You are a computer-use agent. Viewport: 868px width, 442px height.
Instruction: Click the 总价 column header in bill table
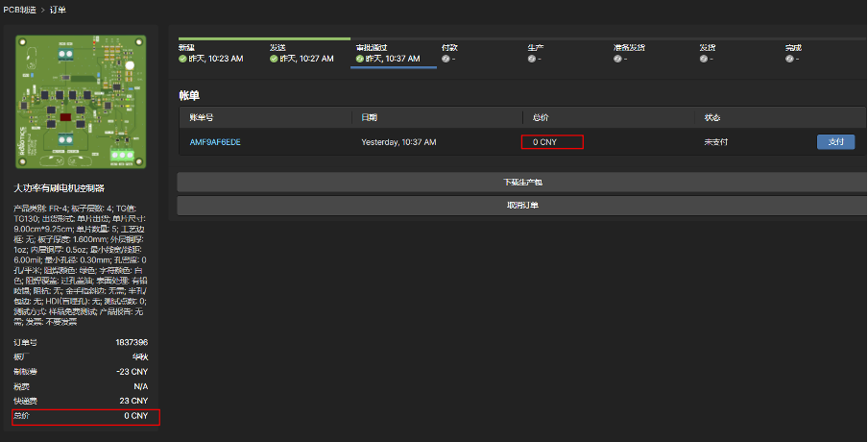pyautogui.click(x=541, y=117)
